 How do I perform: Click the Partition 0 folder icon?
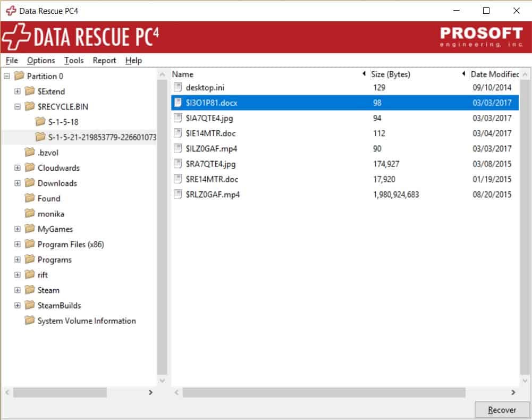19,75
